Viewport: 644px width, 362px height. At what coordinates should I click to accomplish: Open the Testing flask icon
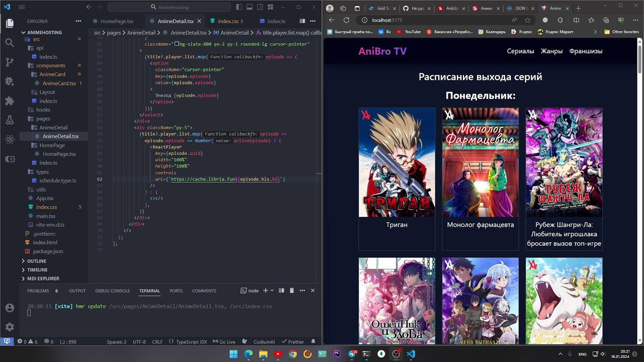point(9,120)
